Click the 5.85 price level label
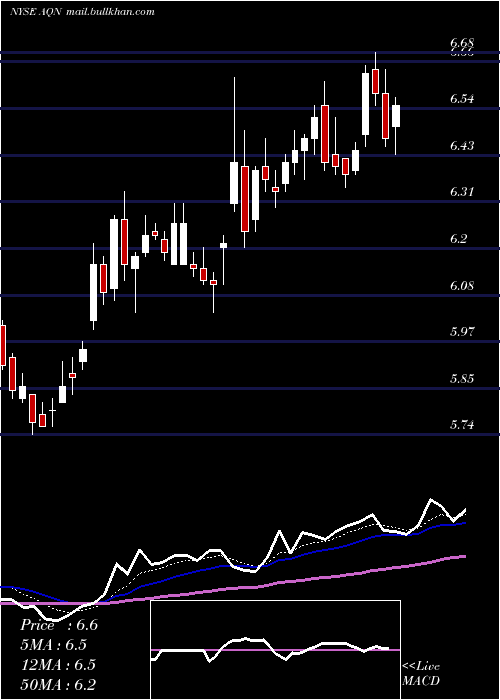The image size is (500, 700). click(x=462, y=379)
